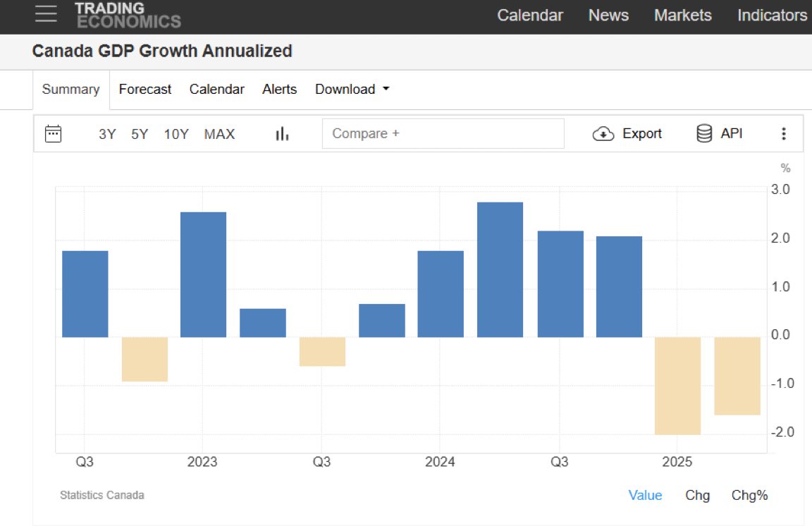812x526 pixels.
Task: Open Indicators in top navigation
Action: 772,15
